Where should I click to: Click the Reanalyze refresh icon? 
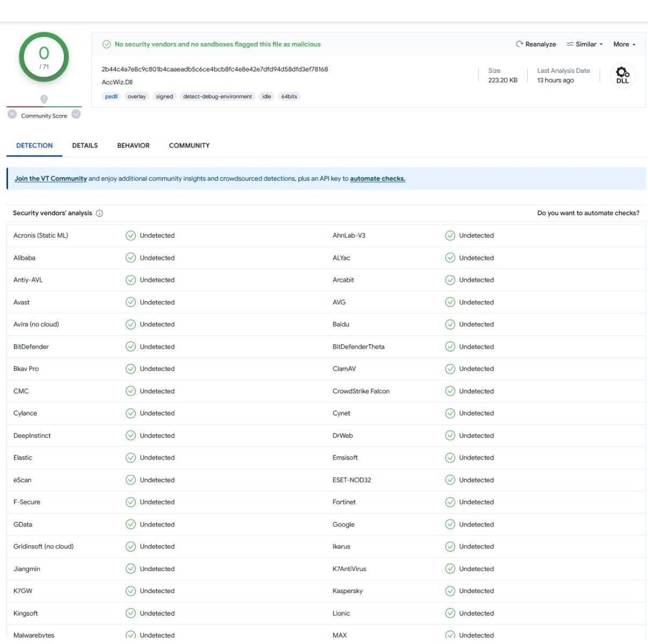point(519,44)
